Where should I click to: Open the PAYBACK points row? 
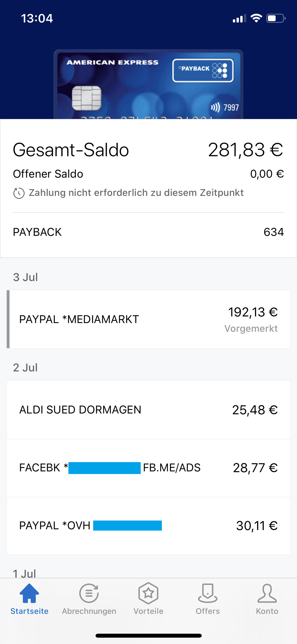(x=148, y=232)
